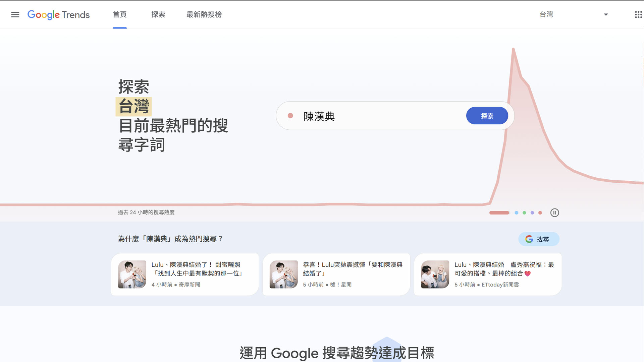Image resolution: width=644 pixels, height=362 pixels.
Task: Select the green carousel dot
Action: 524,213
